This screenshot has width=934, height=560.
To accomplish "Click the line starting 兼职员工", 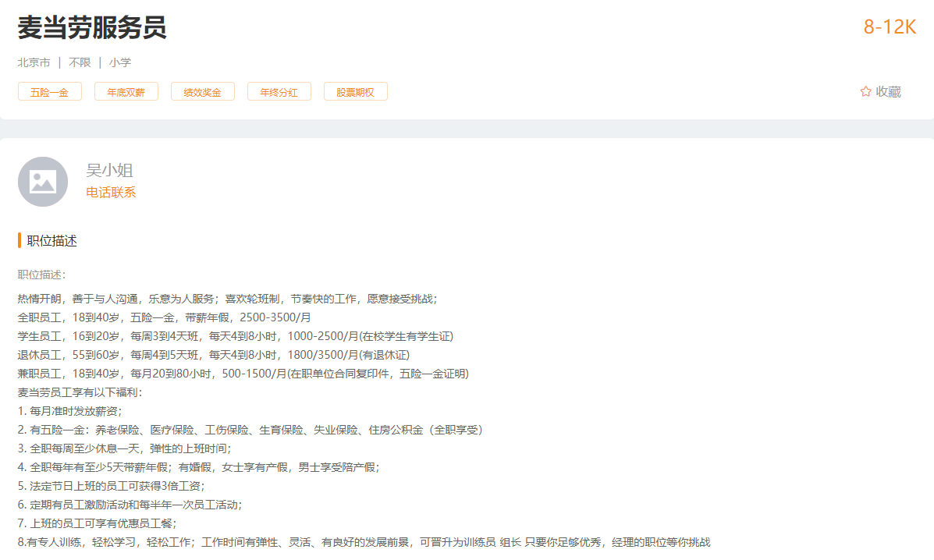I will click(243, 374).
